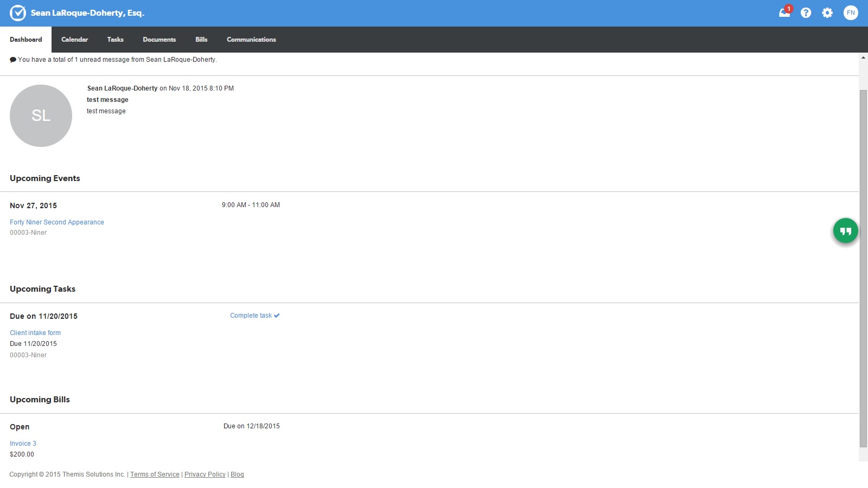Open the FN user profile avatar
The height and width of the screenshot is (488, 868).
point(851,13)
